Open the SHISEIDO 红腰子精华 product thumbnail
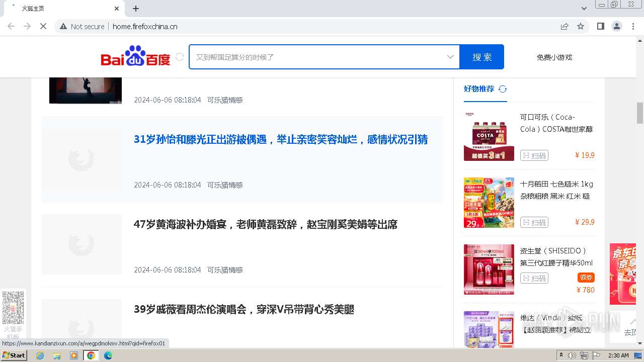Image resolution: width=644 pixels, height=362 pixels. click(489, 269)
